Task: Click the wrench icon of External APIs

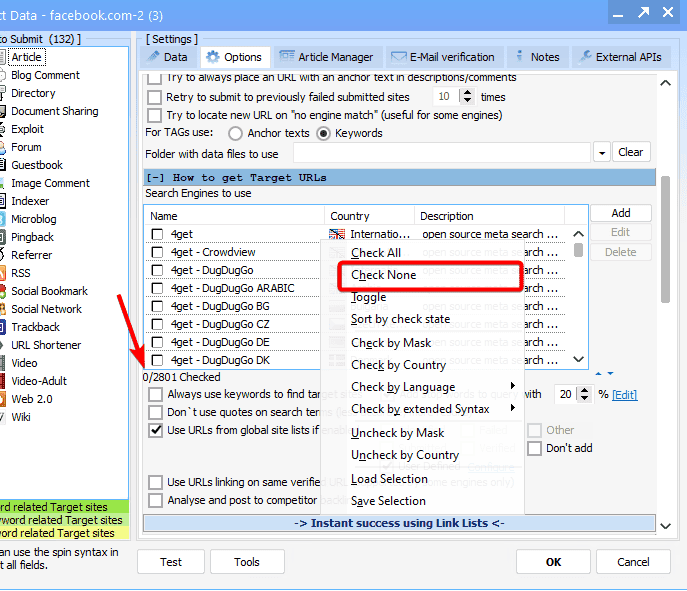Action: 584,57
